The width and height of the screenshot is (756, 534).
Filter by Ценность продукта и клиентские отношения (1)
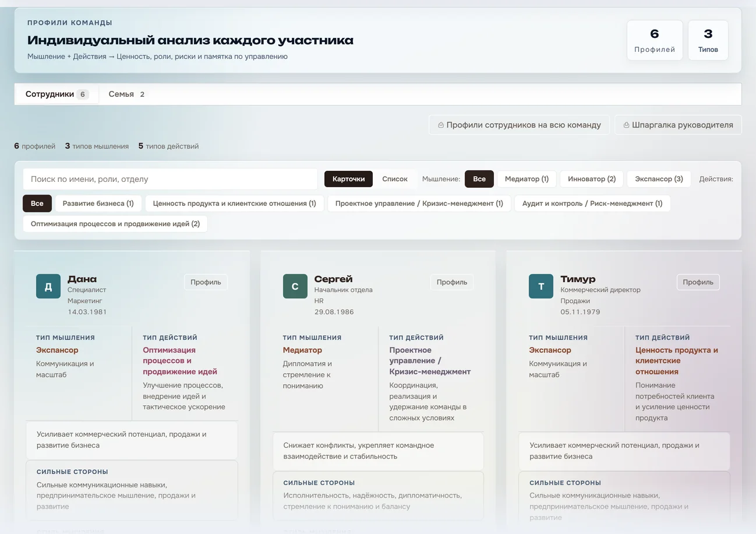coord(235,203)
